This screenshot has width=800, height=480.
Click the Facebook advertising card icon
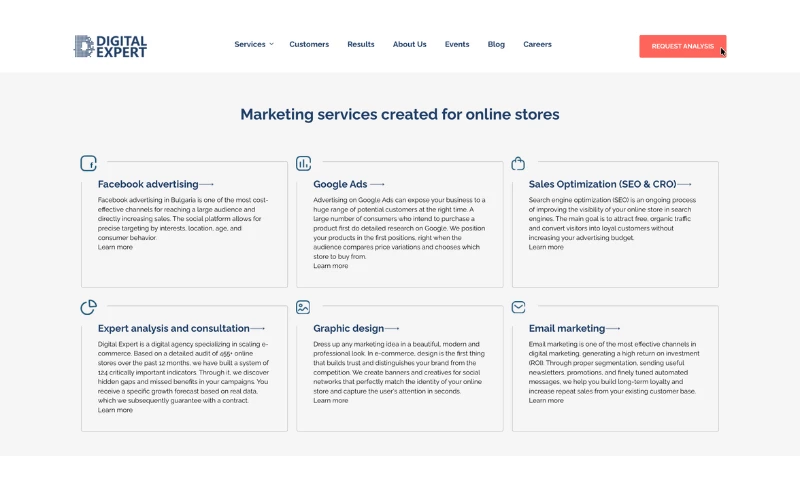(x=89, y=163)
